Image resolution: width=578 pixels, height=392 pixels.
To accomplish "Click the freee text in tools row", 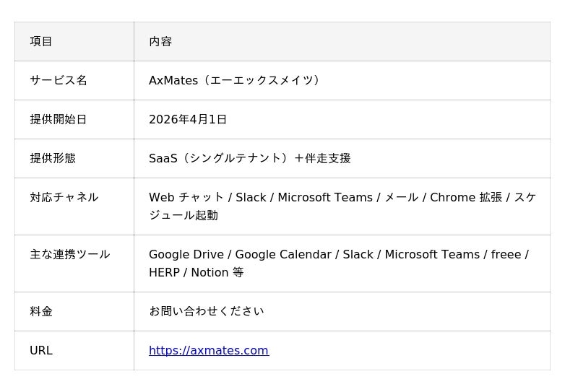I will 506,255.
